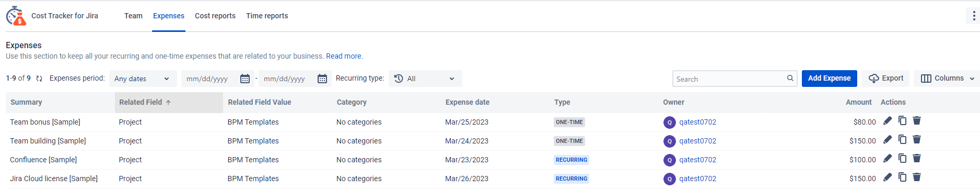Click RECURRING badge in Jira Cloud license row
The height and width of the screenshot is (189, 980).
tap(571, 179)
